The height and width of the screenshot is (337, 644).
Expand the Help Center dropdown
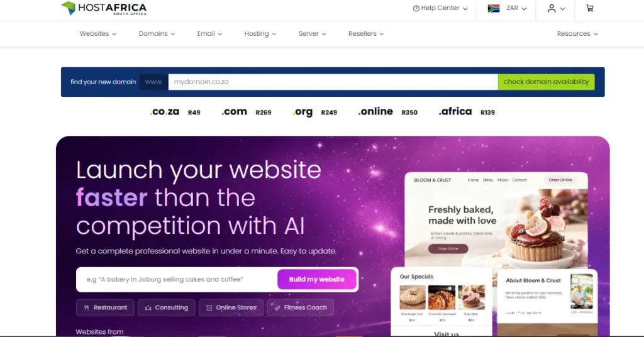tap(440, 8)
